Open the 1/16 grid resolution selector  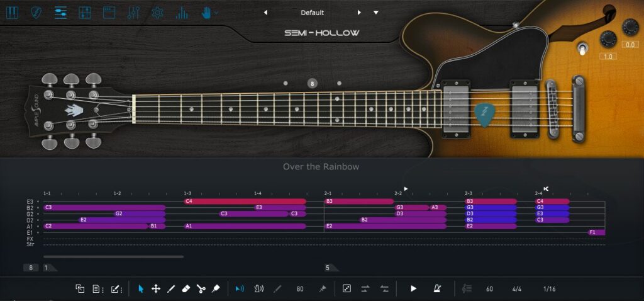[550, 289]
